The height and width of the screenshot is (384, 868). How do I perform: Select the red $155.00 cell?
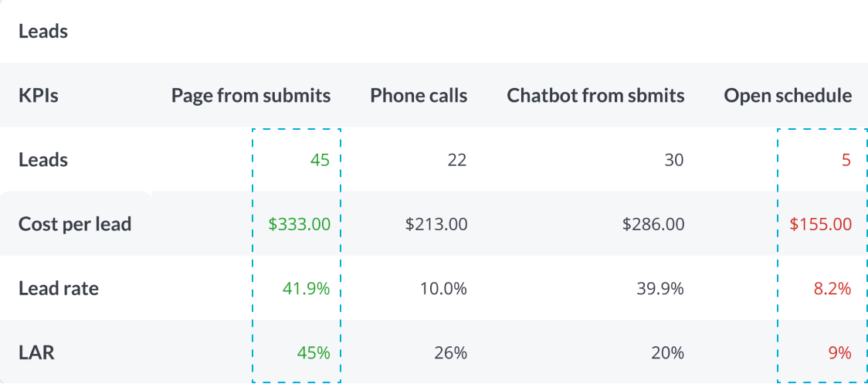(820, 224)
